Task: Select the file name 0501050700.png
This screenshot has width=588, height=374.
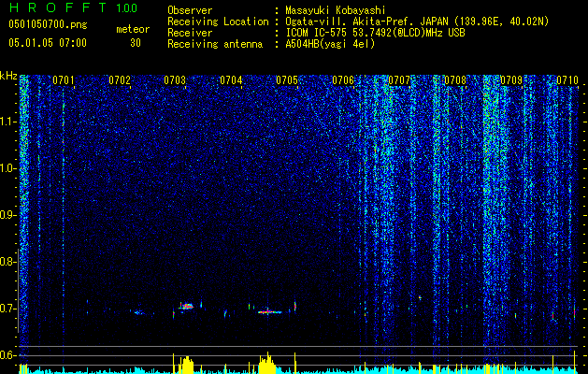Action: (x=48, y=25)
